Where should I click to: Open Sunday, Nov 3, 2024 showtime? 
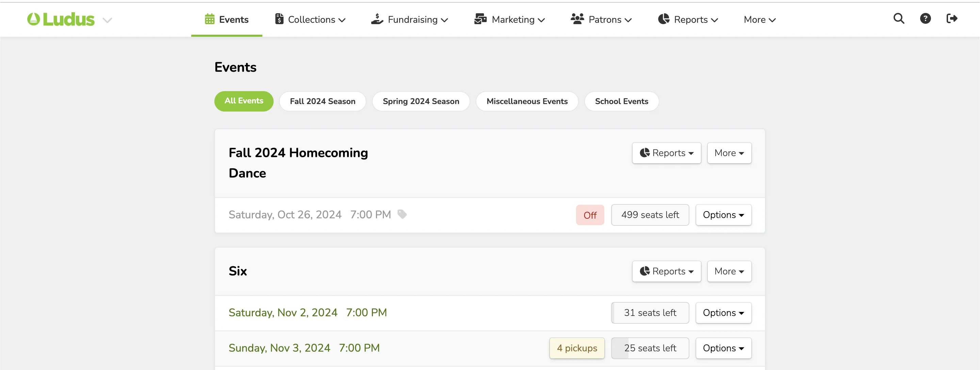(x=304, y=348)
